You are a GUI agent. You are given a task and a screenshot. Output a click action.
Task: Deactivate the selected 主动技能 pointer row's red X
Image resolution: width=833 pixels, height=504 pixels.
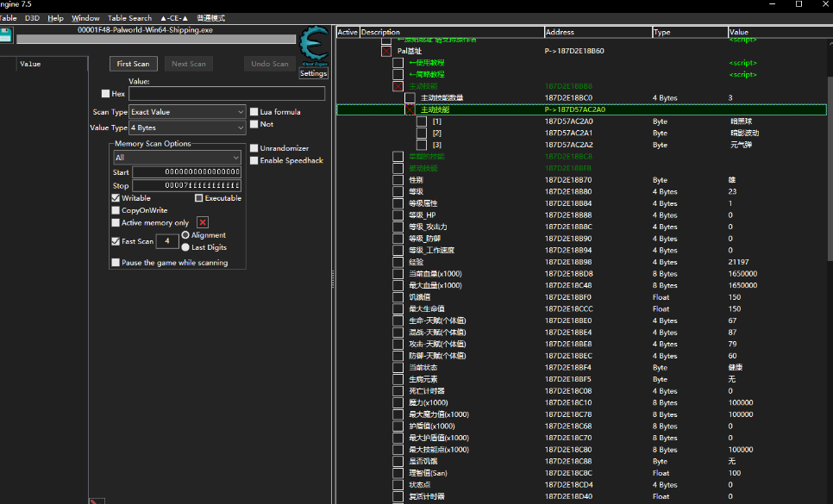click(410, 110)
